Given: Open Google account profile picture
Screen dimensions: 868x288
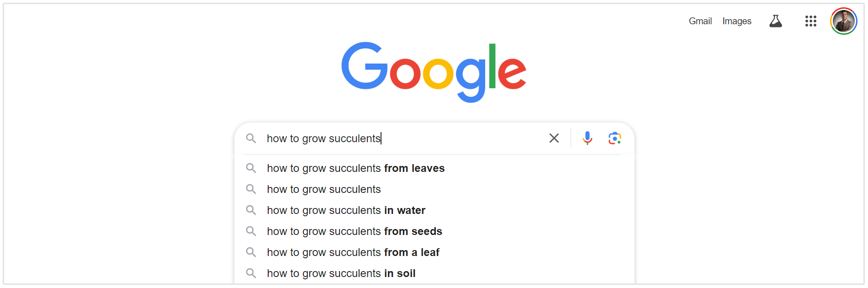Looking at the screenshot, I should (843, 21).
